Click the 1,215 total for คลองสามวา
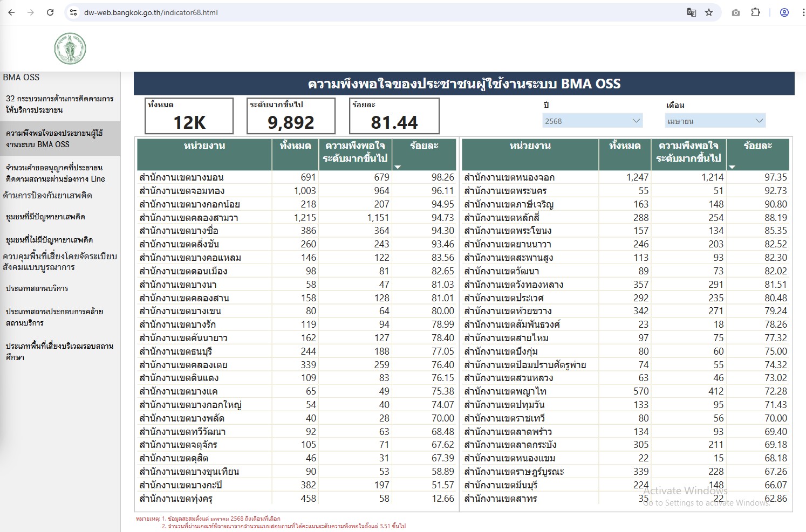 click(x=305, y=218)
